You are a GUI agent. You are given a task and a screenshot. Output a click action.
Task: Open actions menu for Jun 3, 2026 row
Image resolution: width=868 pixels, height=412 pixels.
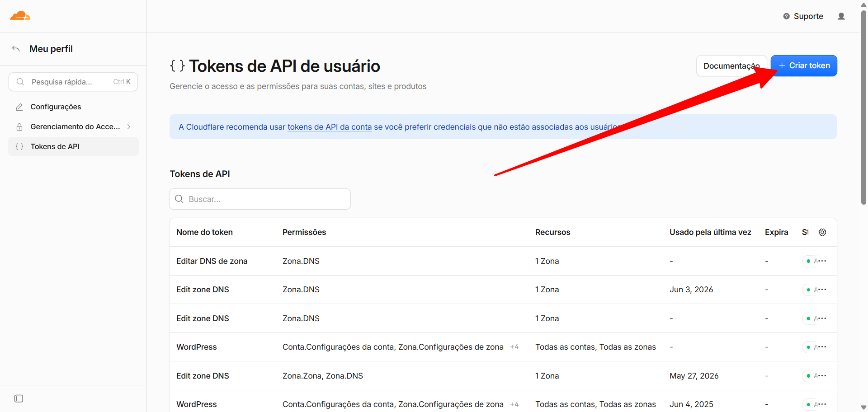click(x=823, y=290)
